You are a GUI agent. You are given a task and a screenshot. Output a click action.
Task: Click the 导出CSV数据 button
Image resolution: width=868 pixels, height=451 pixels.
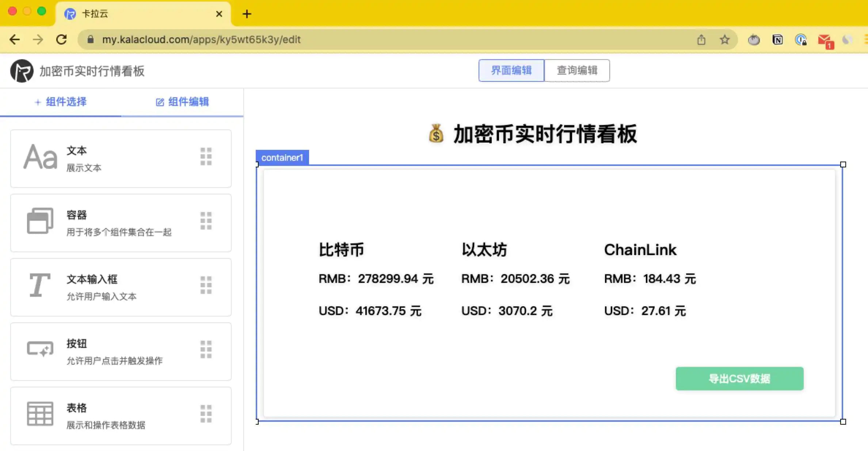739,378
